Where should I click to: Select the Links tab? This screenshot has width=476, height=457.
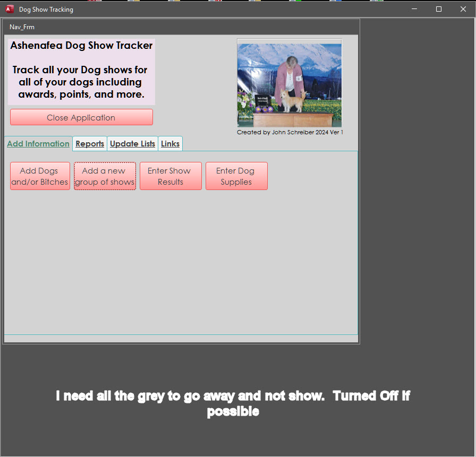170,144
